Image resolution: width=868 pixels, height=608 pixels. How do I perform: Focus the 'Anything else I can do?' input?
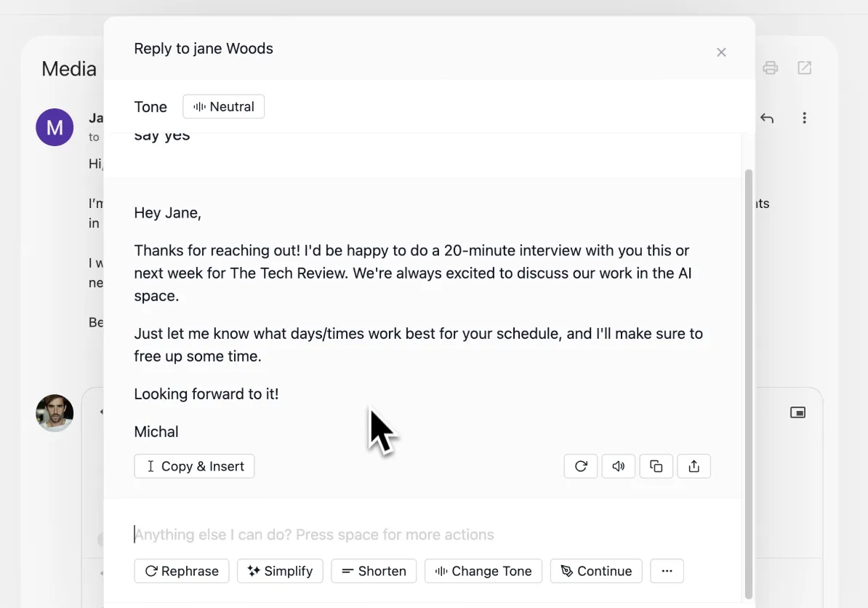tap(421, 535)
